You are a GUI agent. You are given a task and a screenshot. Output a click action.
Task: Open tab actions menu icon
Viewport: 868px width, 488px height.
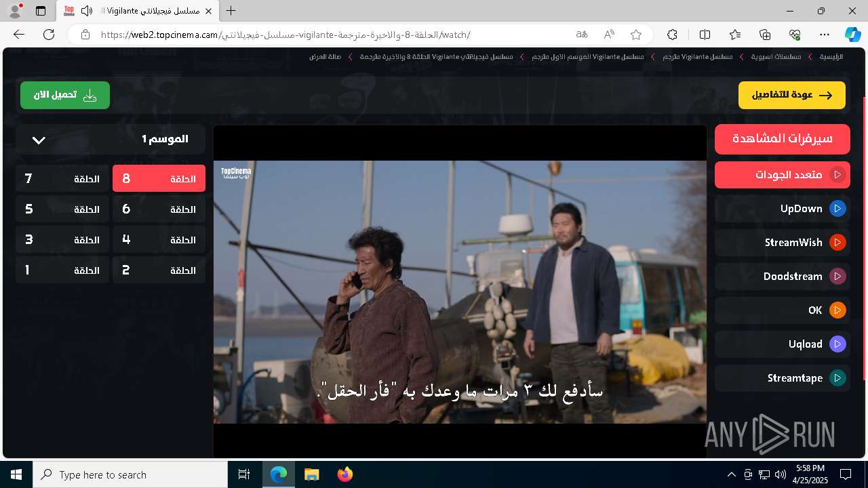tap(41, 11)
